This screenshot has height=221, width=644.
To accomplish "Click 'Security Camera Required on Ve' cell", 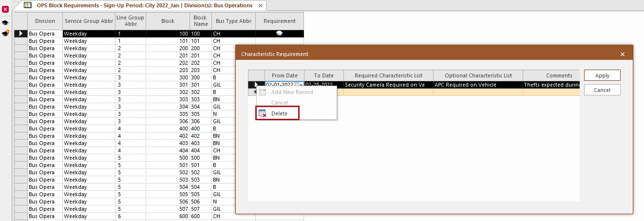I will pyautogui.click(x=387, y=85).
